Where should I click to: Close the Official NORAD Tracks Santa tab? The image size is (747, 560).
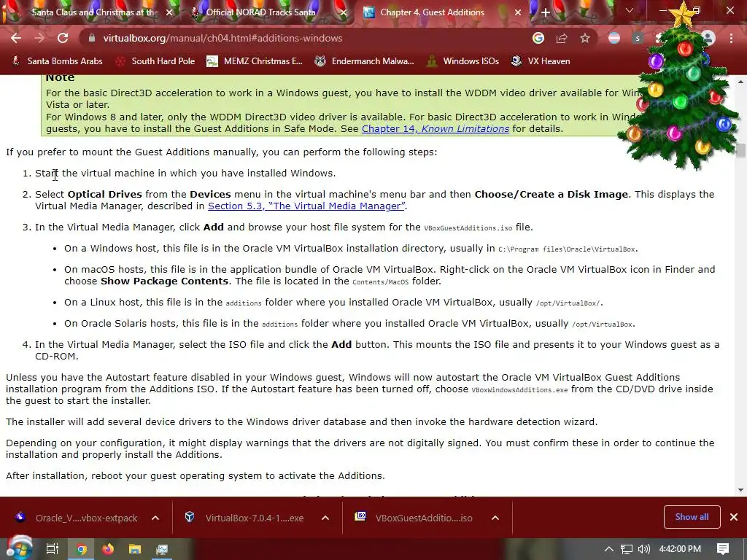pyautogui.click(x=344, y=12)
